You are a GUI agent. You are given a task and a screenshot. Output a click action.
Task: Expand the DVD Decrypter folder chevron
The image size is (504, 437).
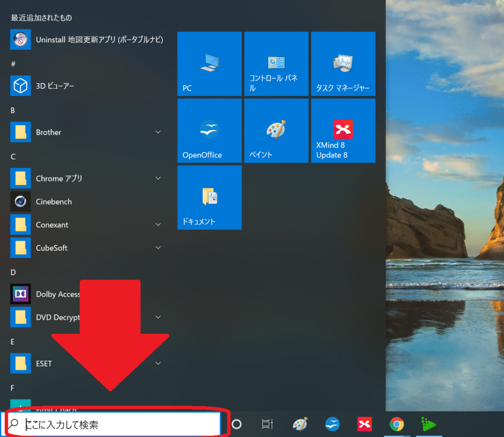(x=158, y=317)
